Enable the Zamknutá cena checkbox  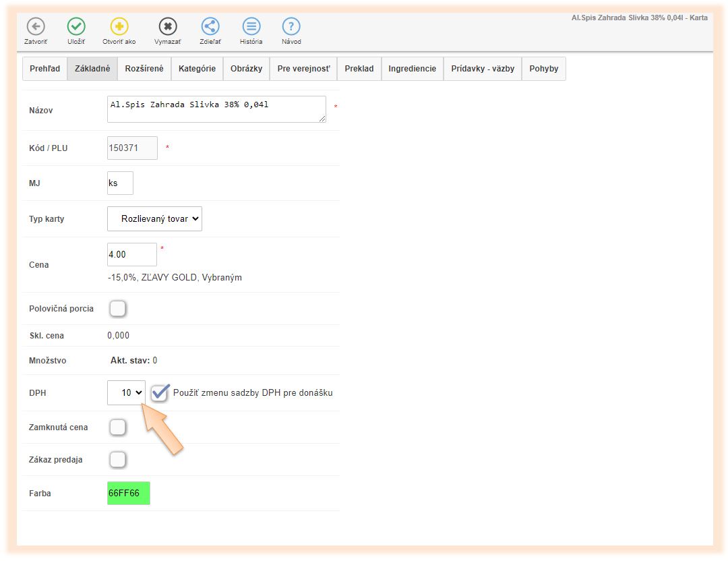coord(117,427)
